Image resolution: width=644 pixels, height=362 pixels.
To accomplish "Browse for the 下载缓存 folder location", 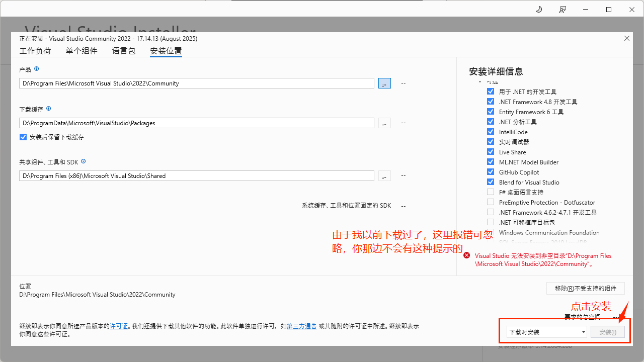I will coord(384,123).
